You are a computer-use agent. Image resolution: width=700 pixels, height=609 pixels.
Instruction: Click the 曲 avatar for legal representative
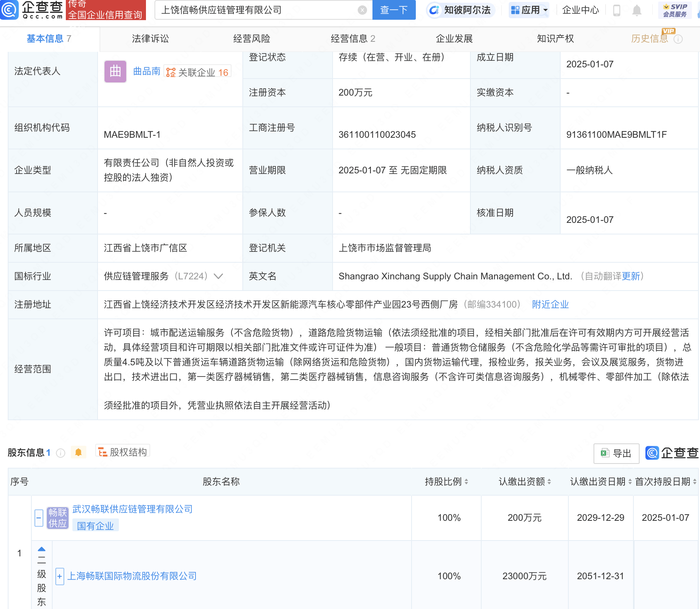click(x=115, y=71)
